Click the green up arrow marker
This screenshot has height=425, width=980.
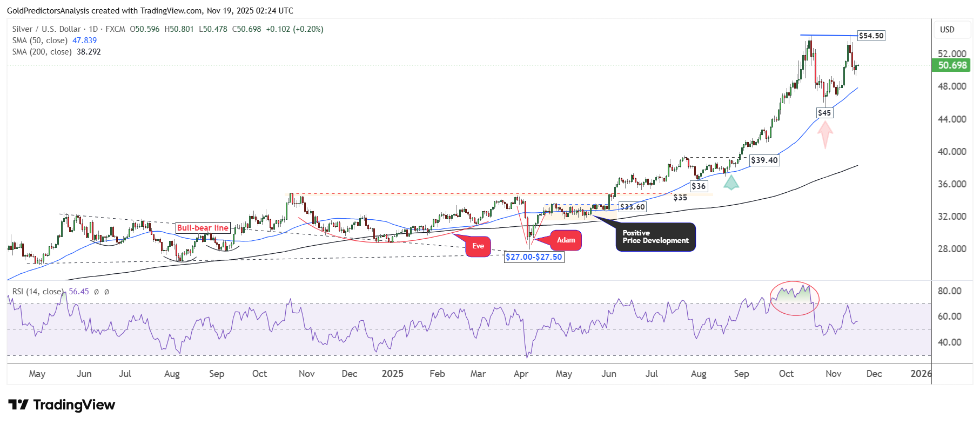click(731, 183)
